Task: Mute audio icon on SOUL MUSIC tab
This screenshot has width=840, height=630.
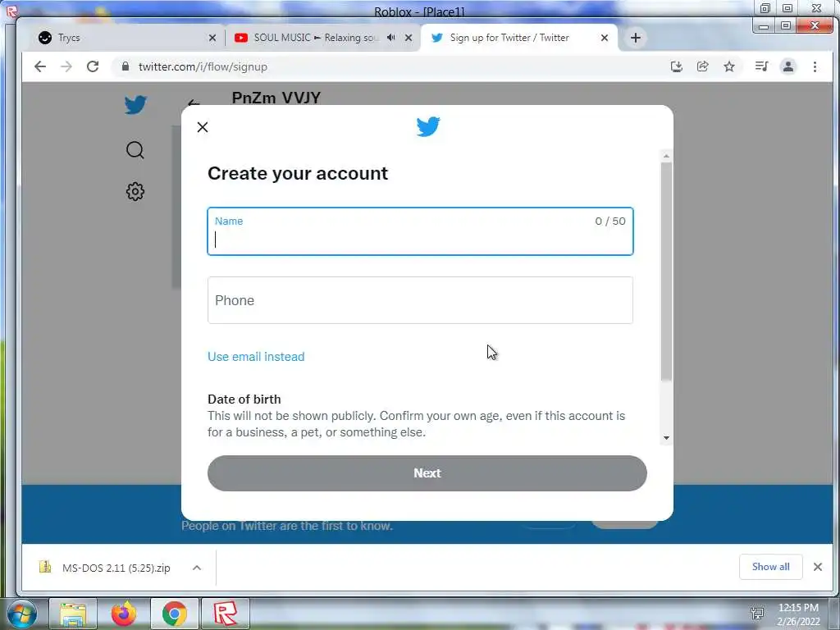Action: tap(391, 38)
